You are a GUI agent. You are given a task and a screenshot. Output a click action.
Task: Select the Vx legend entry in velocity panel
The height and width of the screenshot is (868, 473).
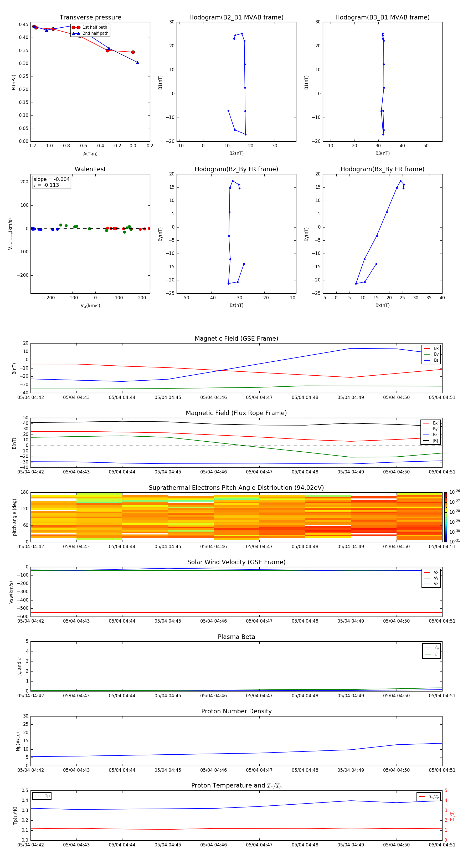[431, 572]
